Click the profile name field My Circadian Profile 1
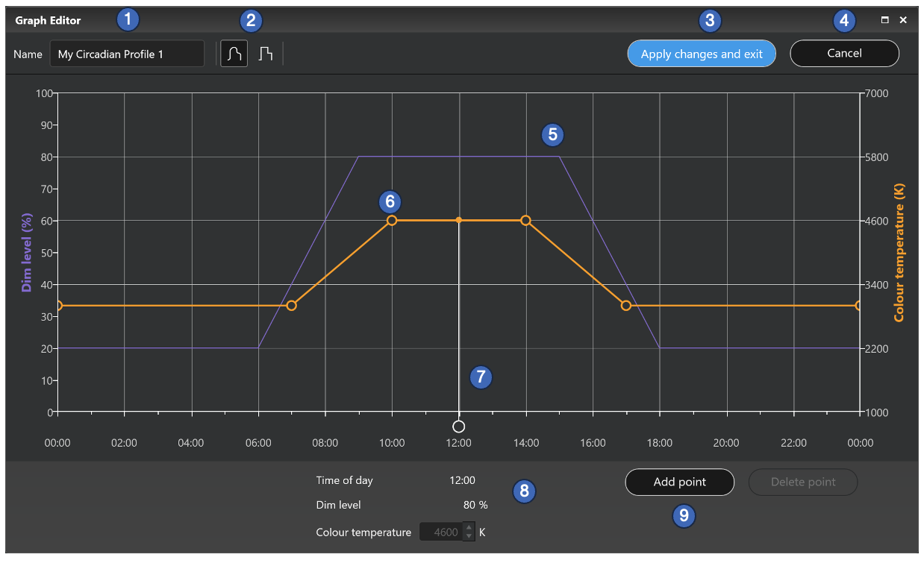Screen dimensions: 924x569 (x=126, y=53)
